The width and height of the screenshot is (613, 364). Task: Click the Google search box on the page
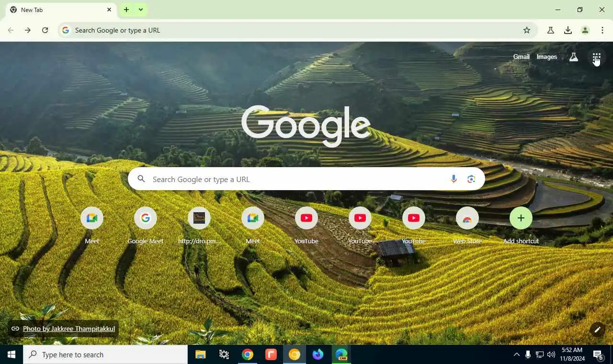tap(306, 179)
